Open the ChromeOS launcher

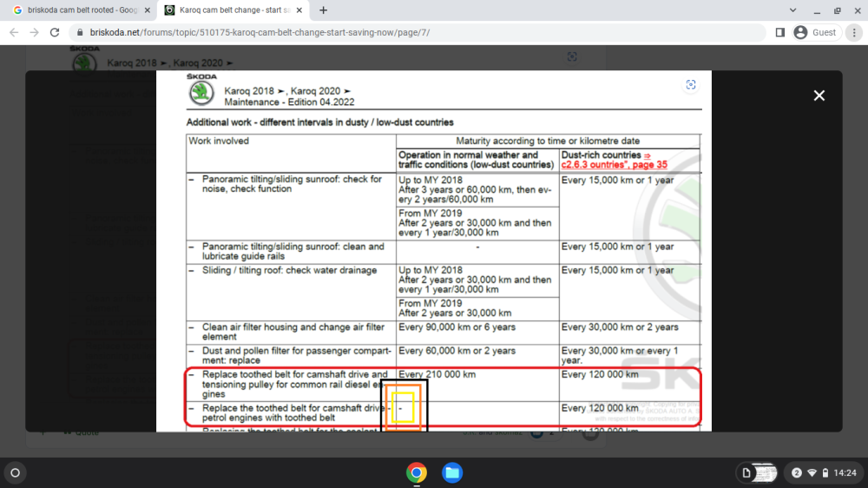[x=15, y=472]
